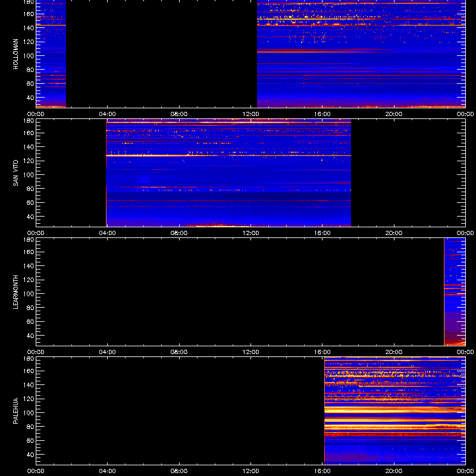
Task: Click the 120 frequency label on San Vito axis
Action: point(29,161)
